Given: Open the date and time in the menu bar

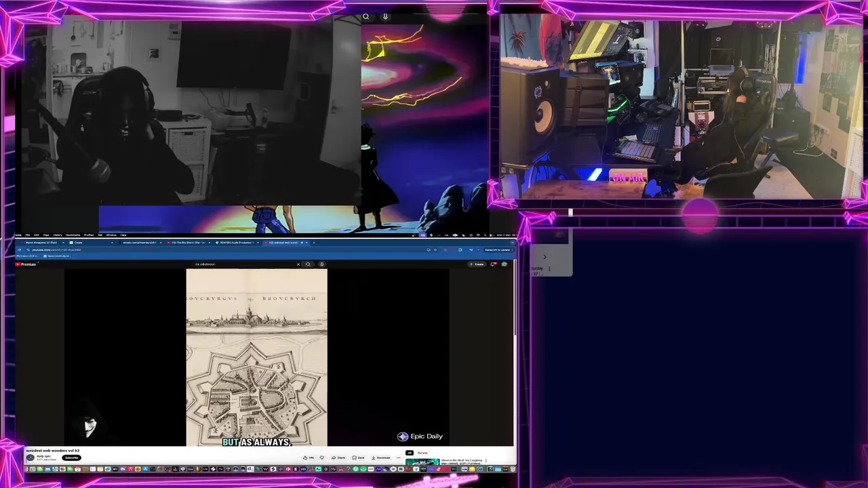Looking at the screenshot, I should click(507, 235).
